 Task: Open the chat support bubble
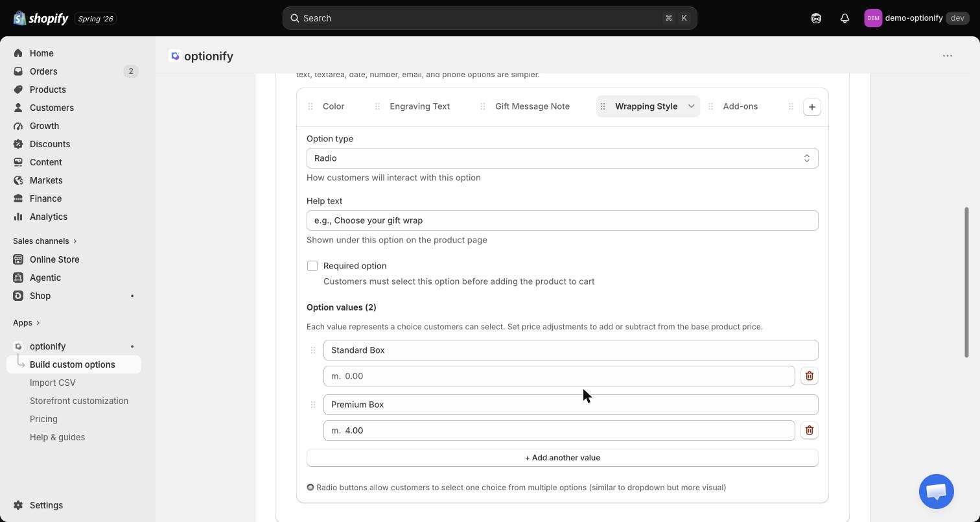pos(937,492)
